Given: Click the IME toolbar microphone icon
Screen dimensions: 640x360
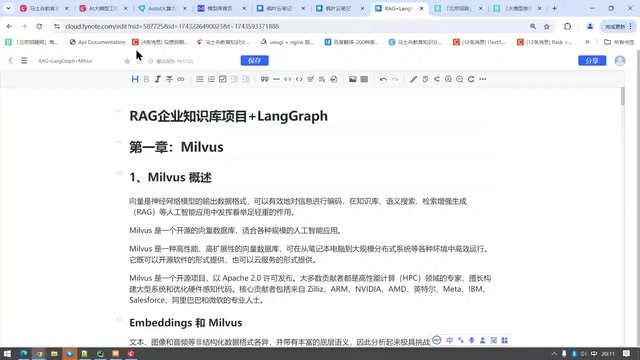Looking at the screenshot, I should click(x=471, y=340).
